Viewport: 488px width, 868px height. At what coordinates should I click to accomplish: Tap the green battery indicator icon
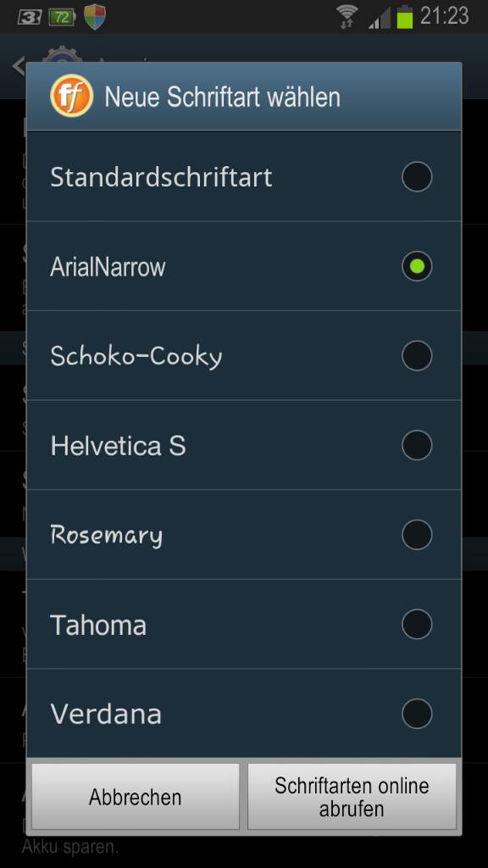pyautogui.click(x=405, y=17)
